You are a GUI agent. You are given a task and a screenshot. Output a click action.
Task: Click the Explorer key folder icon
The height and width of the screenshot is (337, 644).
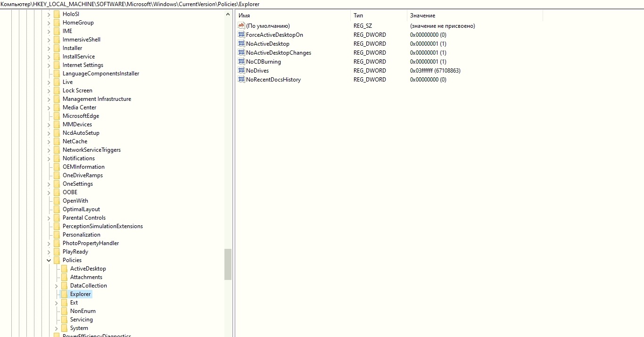tap(64, 294)
